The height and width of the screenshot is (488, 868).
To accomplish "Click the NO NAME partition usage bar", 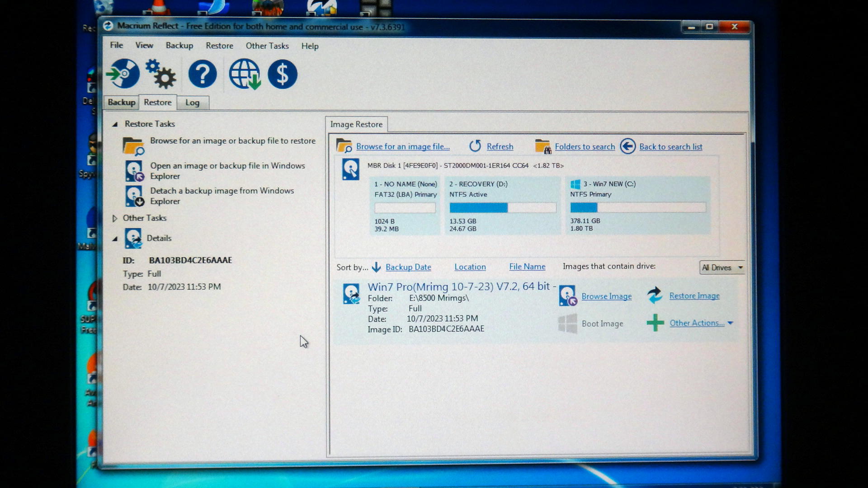I will [x=405, y=207].
